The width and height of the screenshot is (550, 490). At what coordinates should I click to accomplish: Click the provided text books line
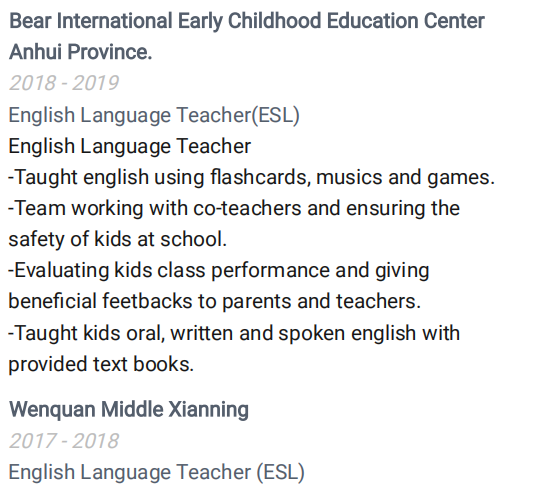coord(101,364)
